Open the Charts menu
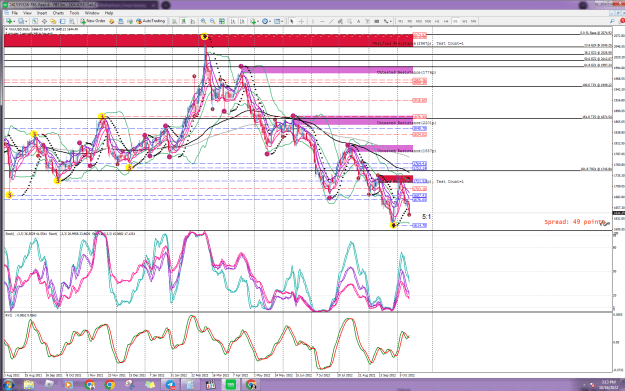 58,13
